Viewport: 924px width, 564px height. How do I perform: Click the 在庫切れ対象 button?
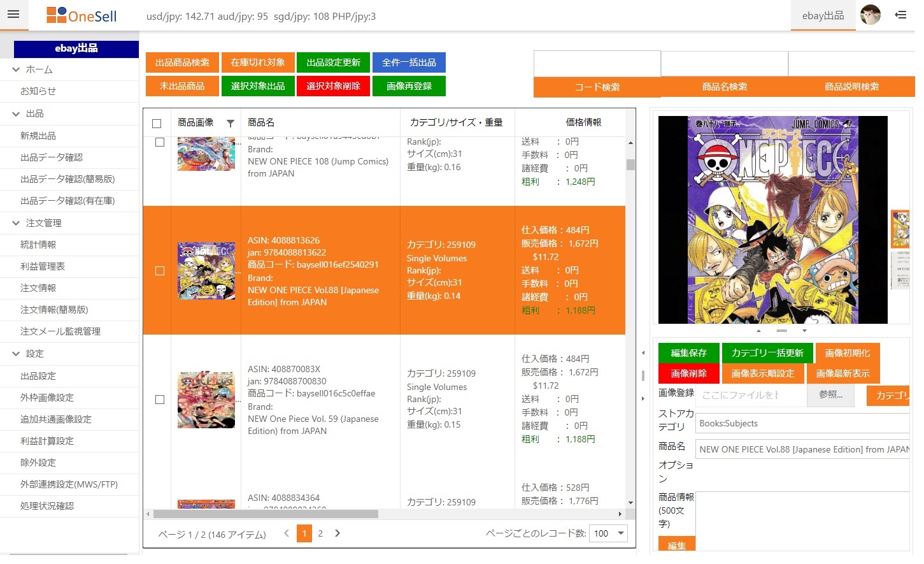(x=258, y=62)
